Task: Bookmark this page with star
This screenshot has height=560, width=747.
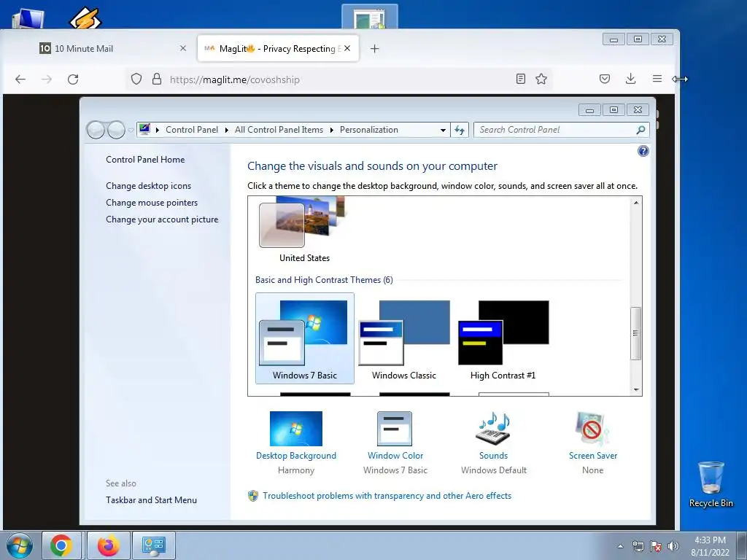Action: [x=541, y=79]
